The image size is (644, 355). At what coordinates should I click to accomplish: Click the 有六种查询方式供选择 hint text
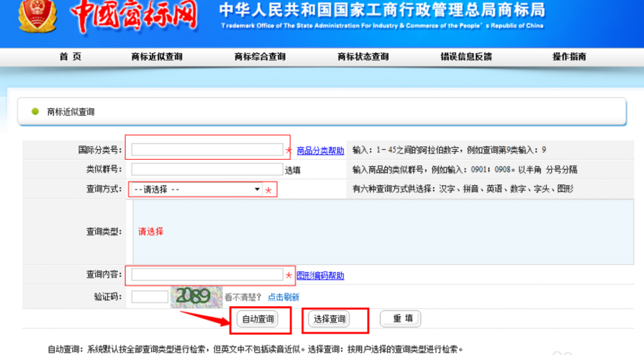pos(463,189)
